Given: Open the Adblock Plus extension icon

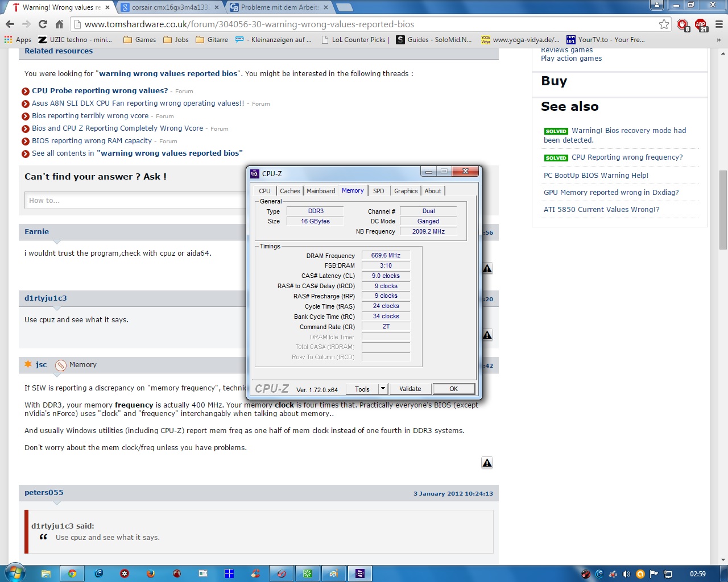Looking at the screenshot, I should tap(701, 24).
